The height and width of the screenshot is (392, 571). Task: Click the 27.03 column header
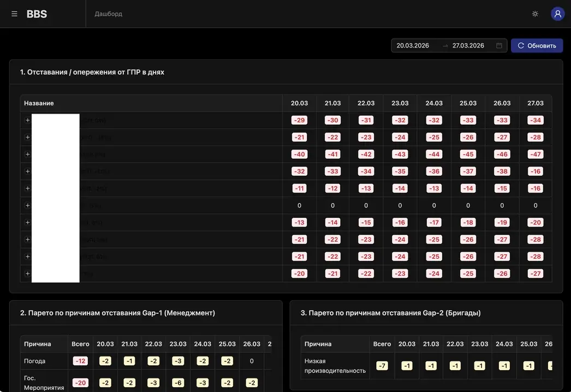536,103
